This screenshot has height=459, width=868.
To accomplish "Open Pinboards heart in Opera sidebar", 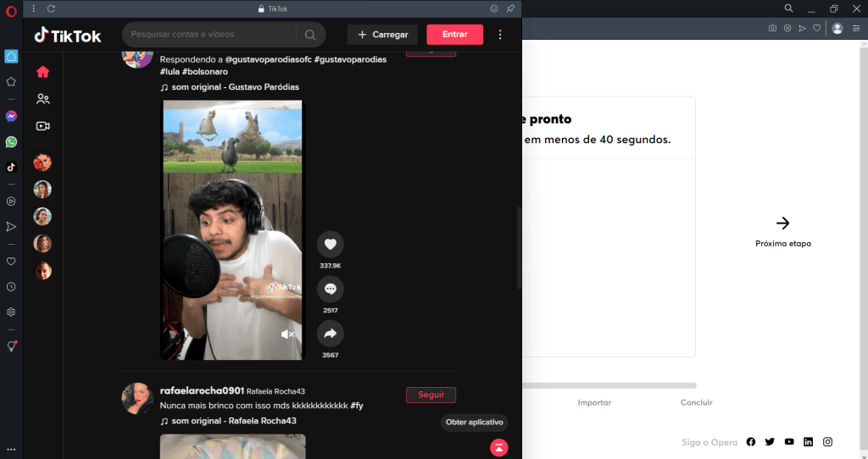I will [11, 262].
